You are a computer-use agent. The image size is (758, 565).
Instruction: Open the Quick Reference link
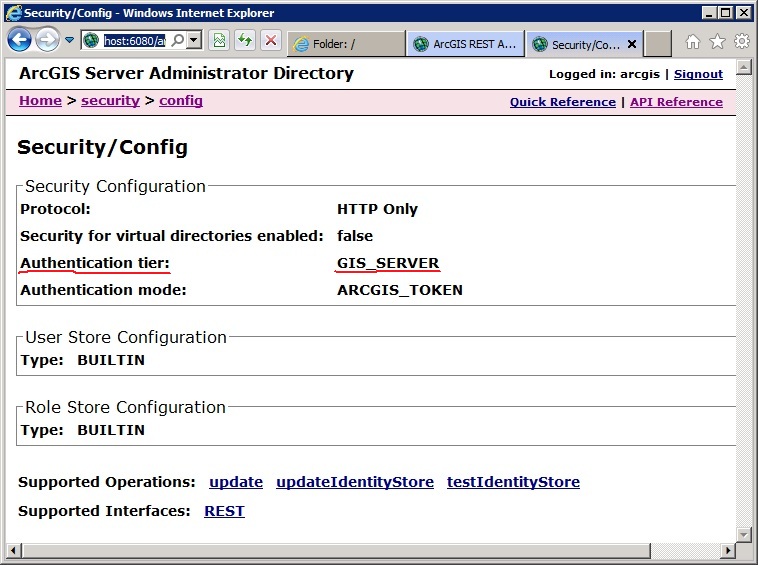coord(563,102)
